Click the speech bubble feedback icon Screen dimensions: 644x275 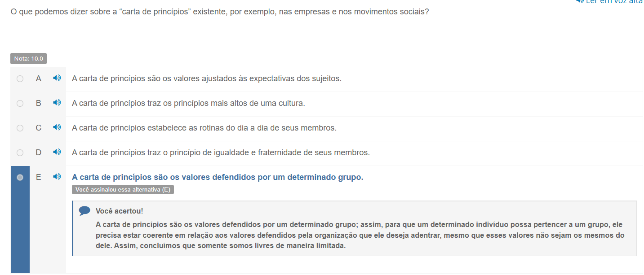tap(84, 211)
